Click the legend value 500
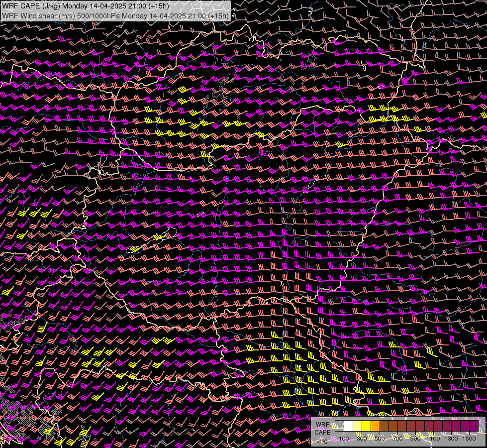 [380, 439]
